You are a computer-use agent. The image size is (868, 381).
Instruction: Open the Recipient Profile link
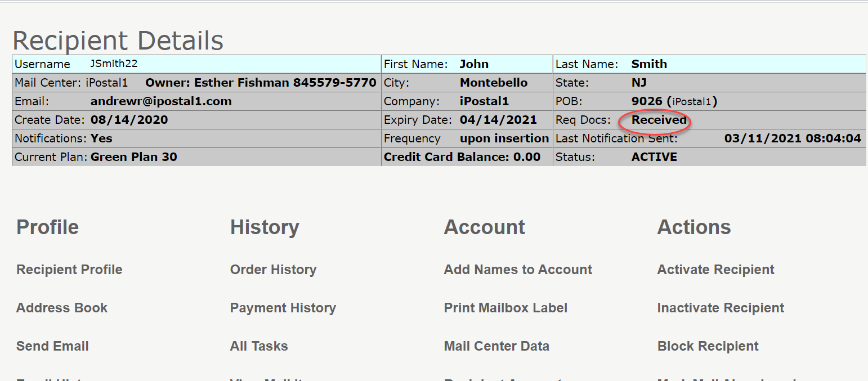tap(69, 269)
